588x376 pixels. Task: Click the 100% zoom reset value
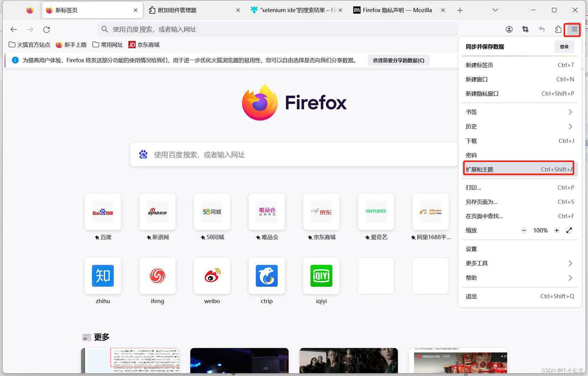[540, 230]
